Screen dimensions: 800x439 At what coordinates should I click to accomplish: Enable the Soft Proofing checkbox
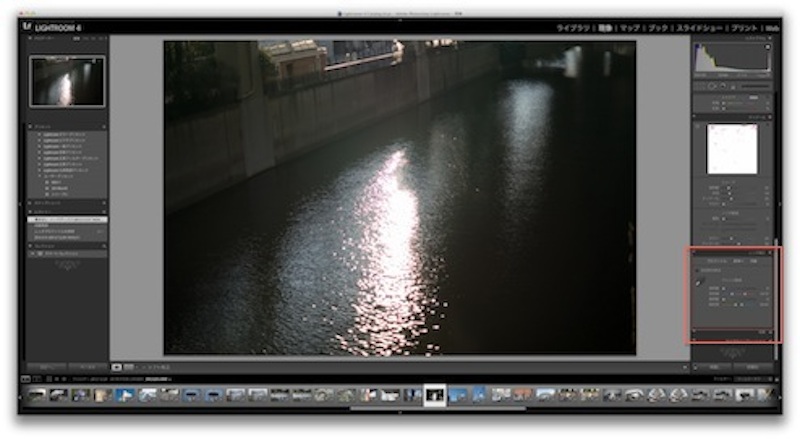[x=144, y=367]
